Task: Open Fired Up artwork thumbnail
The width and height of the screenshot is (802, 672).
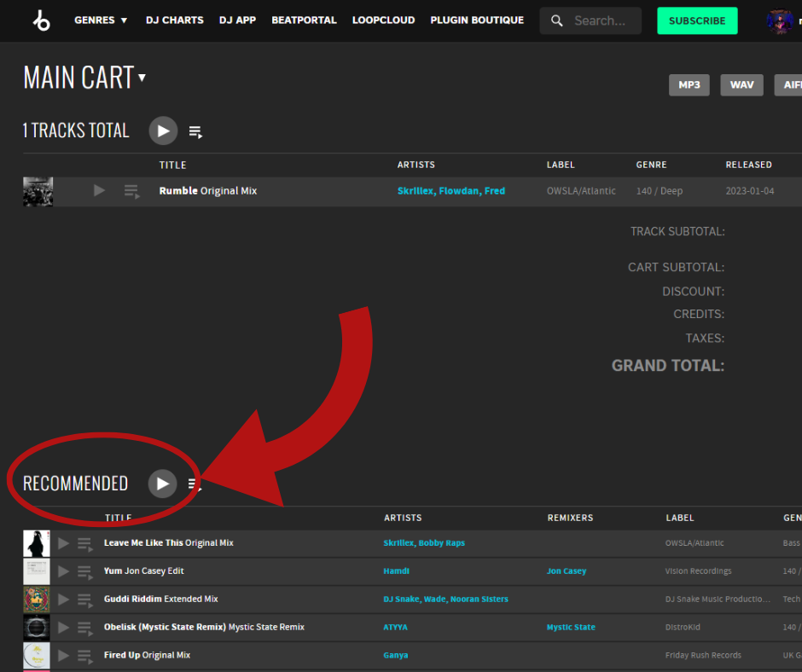Action: pyautogui.click(x=37, y=656)
